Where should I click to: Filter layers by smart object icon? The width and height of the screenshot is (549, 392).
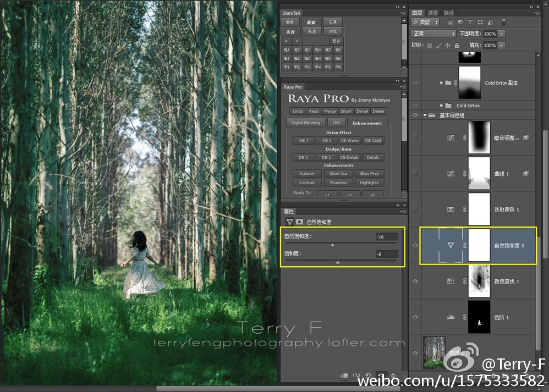(x=490, y=22)
